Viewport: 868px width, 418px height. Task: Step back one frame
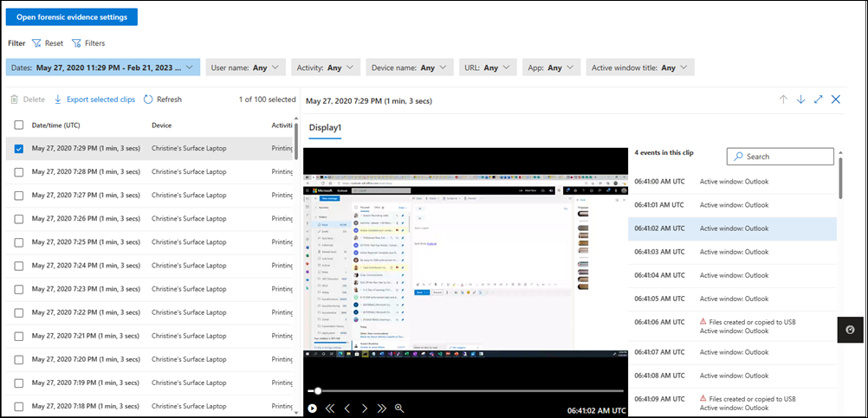(x=347, y=408)
